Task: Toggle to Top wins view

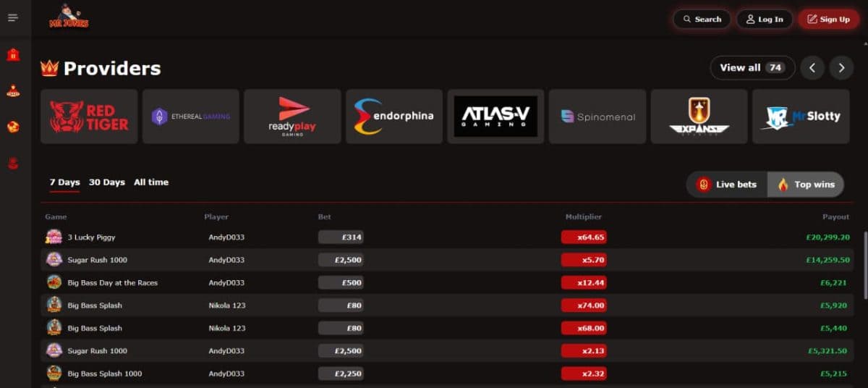Action: click(x=806, y=185)
